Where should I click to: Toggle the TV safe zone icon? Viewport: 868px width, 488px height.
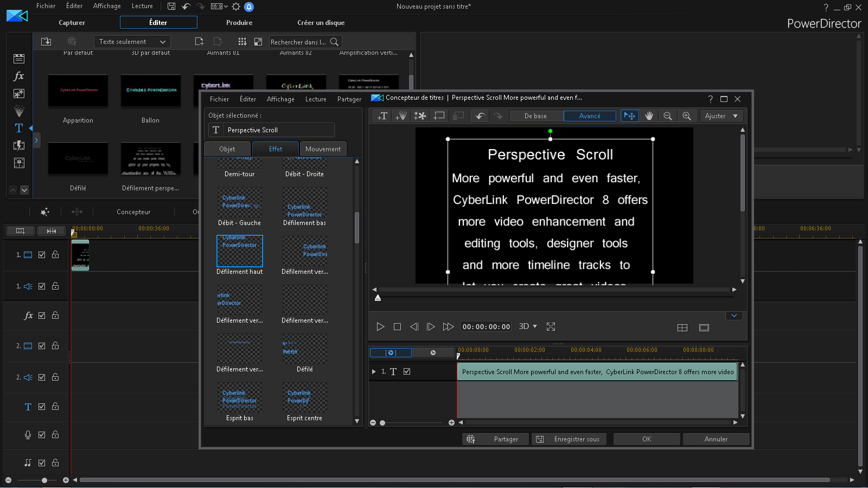(x=704, y=328)
